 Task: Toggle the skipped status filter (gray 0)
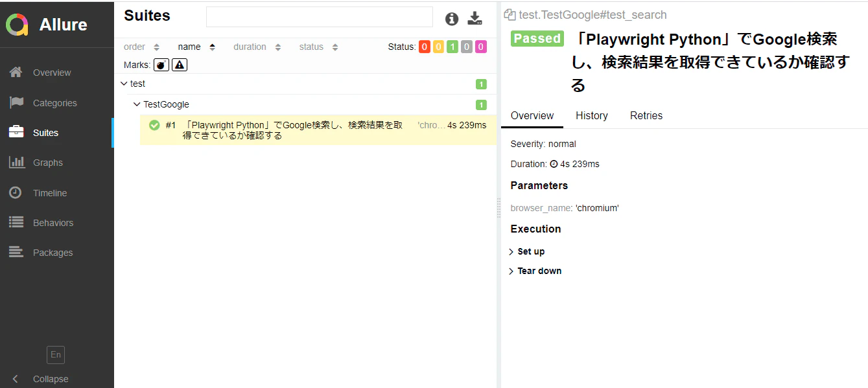467,47
